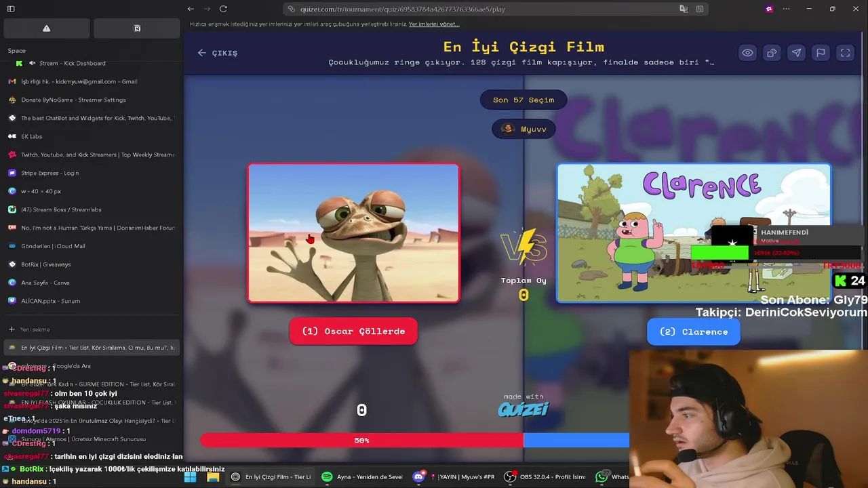The image size is (868, 488).
Task: Open WhatsApp taskbar item
Action: [612, 477]
